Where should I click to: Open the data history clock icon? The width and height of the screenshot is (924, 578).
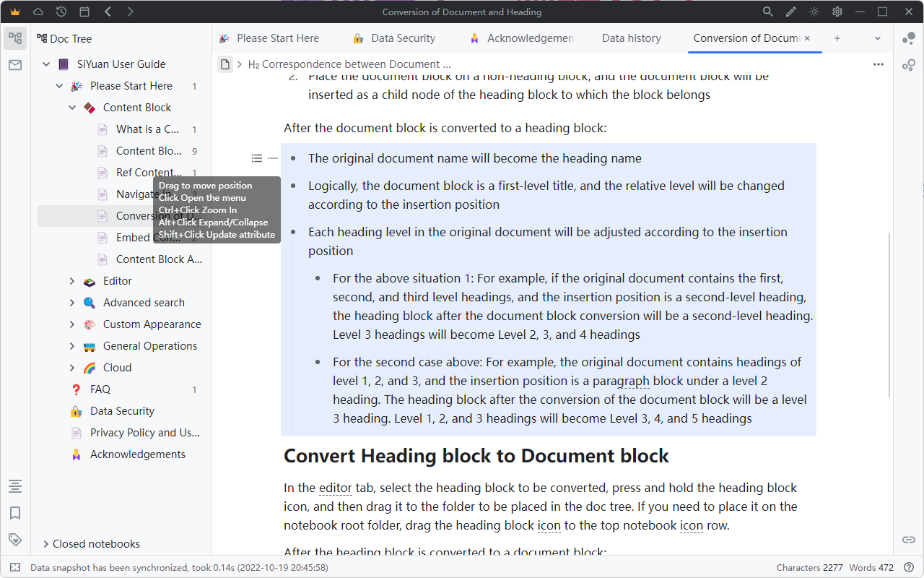61,12
